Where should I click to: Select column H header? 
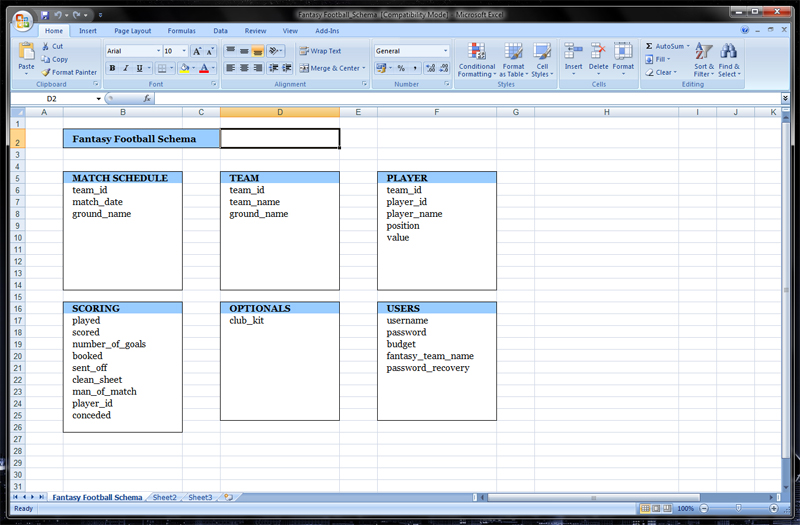pos(607,112)
